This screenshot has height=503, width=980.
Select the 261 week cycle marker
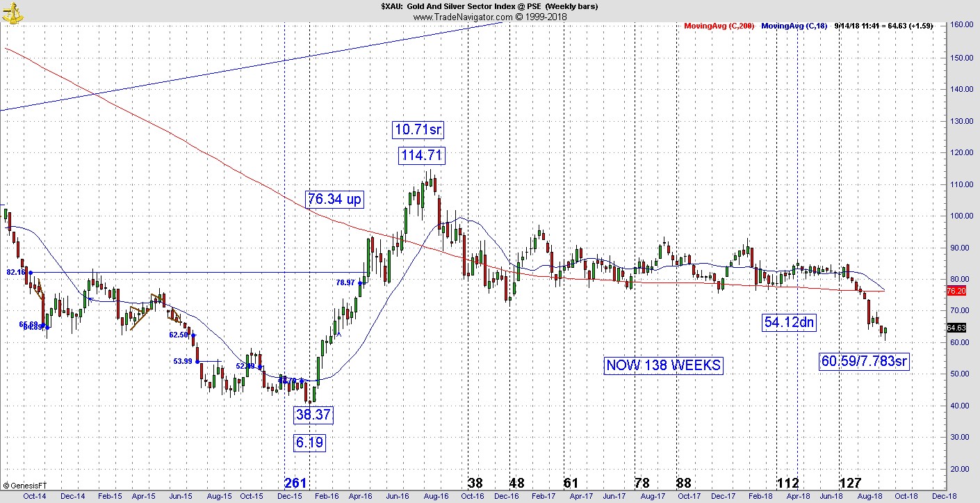[x=297, y=484]
